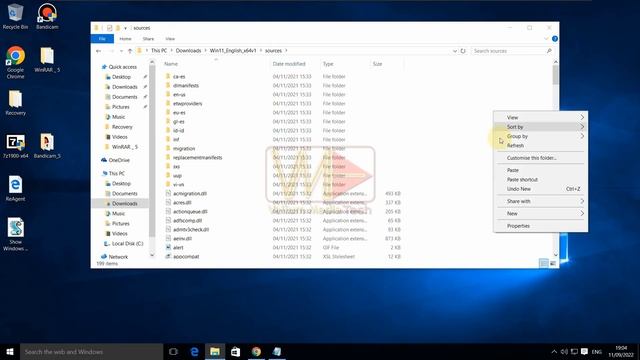
Task: Open Google Chrome desktop shortcut
Action: pyautogui.click(x=16, y=62)
